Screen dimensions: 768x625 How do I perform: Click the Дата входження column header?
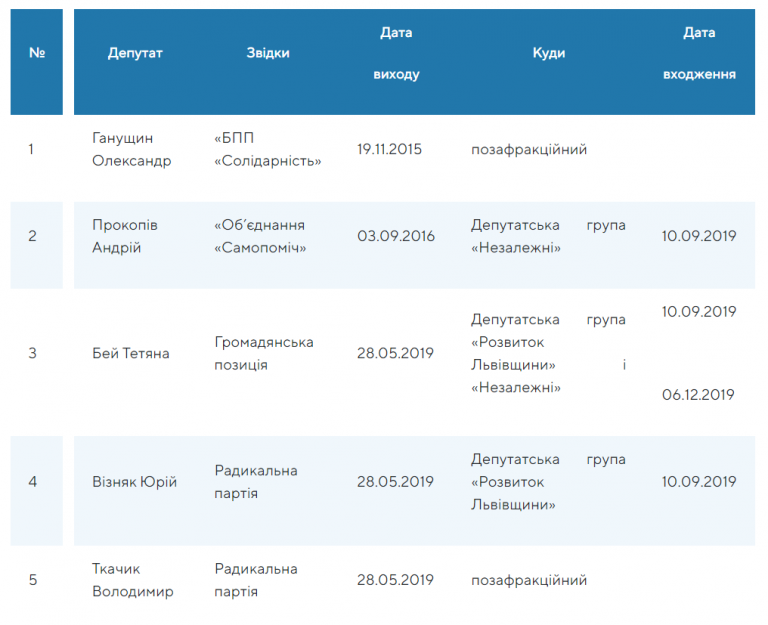pos(699,53)
